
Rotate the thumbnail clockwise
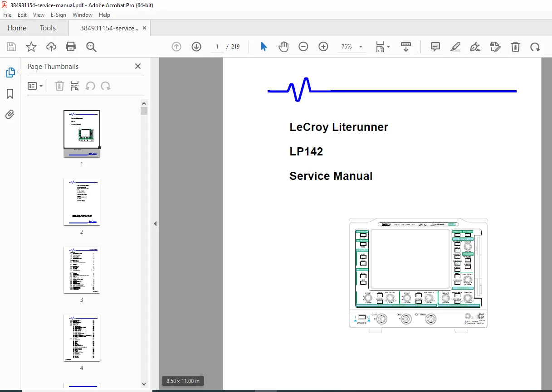point(106,86)
